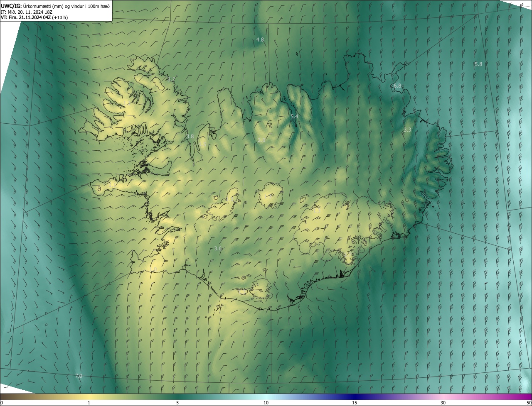Viewport: 532px width, 406px height.
Task: Click the colorbar tick label 15
Action: (x=355, y=403)
